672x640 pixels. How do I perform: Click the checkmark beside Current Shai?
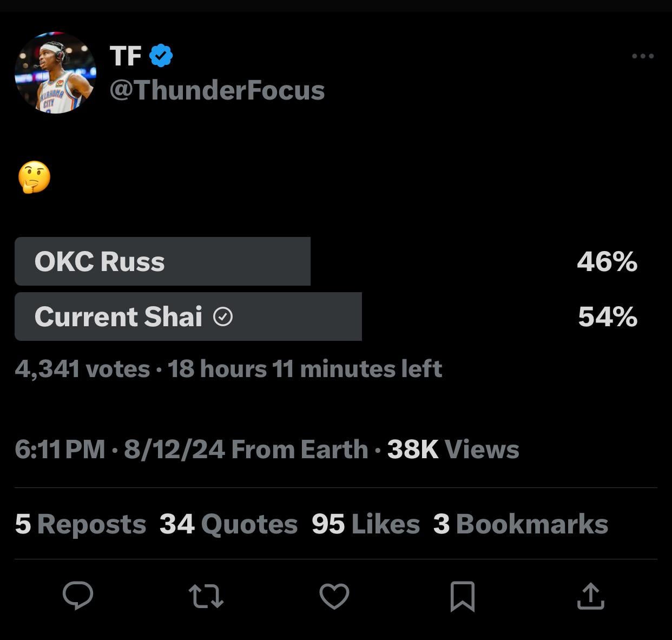coord(223,316)
